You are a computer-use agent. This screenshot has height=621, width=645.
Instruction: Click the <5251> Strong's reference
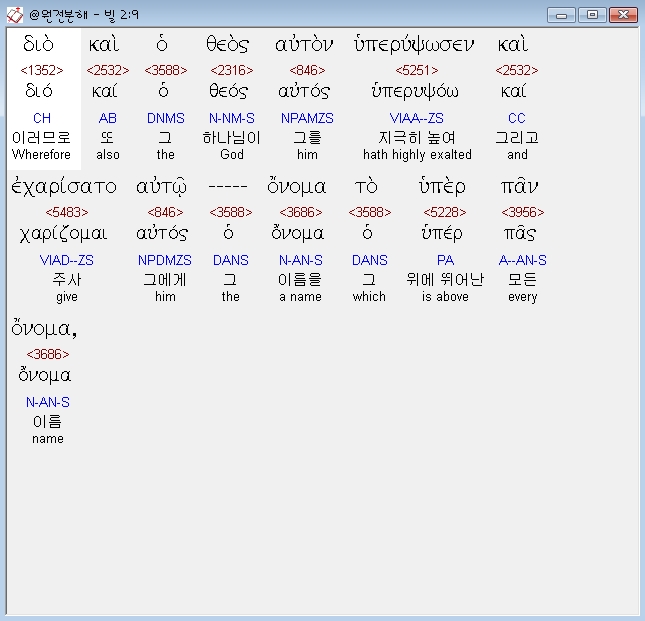click(417, 70)
